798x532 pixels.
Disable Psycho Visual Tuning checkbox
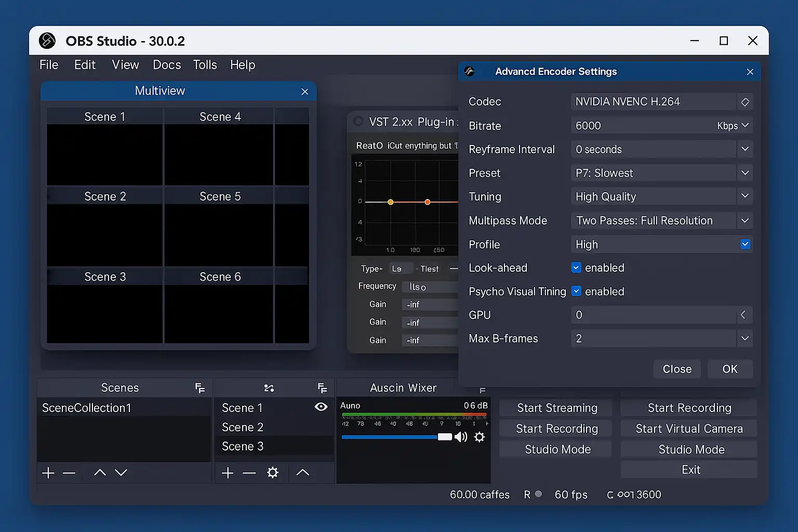(576, 291)
